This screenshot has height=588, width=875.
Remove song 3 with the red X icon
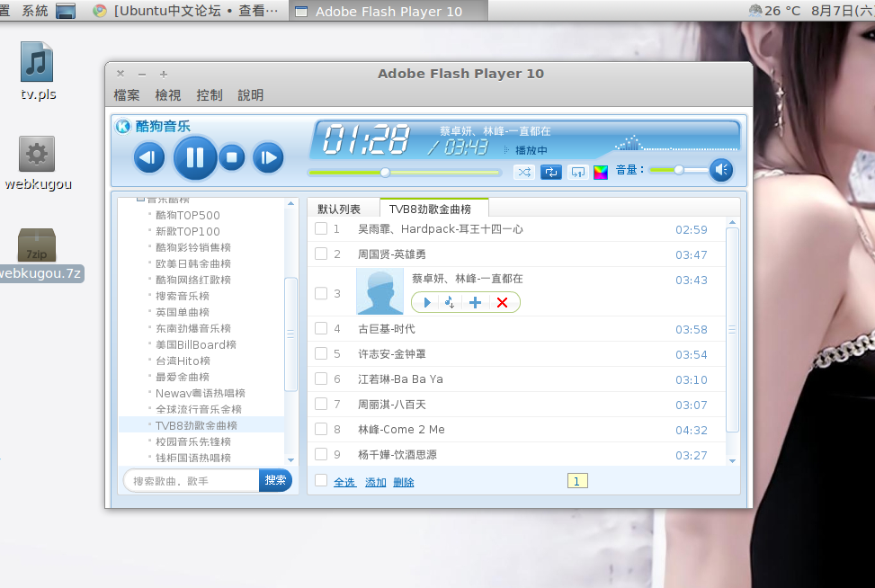pyautogui.click(x=502, y=302)
